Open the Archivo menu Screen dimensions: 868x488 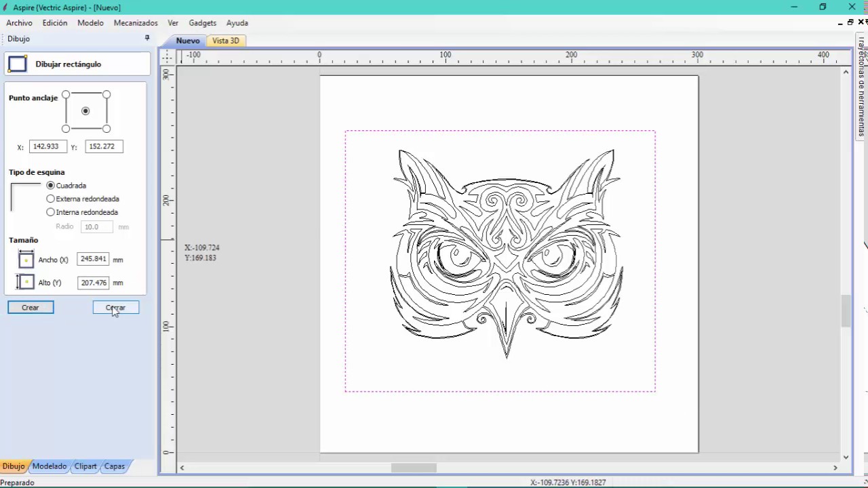pyautogui.click(x=20, y=23)
